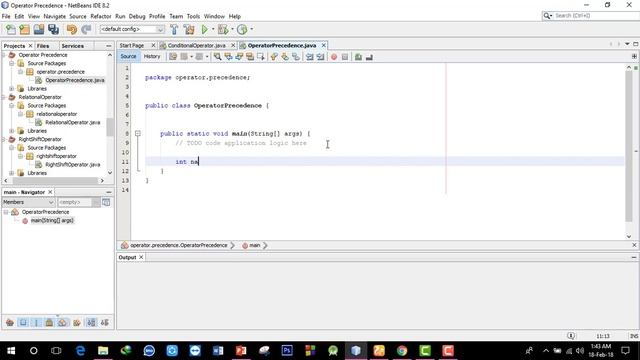Viewport: 640px width, 360px height.
Task: Switch to the Services tab
Action: [73, 46]
